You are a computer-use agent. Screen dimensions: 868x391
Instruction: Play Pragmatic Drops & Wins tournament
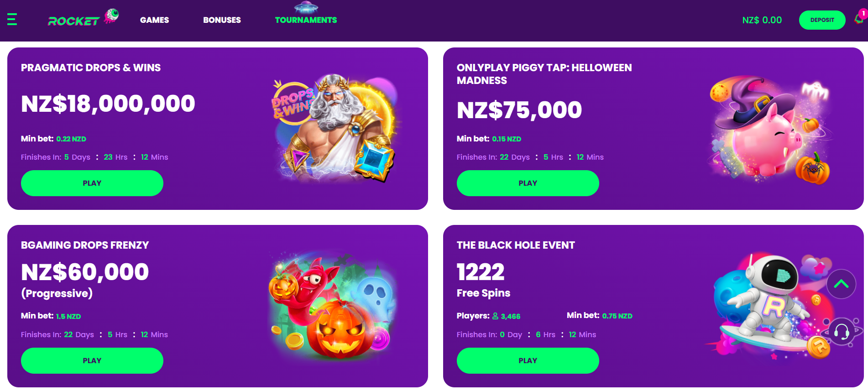coord(92,183)
